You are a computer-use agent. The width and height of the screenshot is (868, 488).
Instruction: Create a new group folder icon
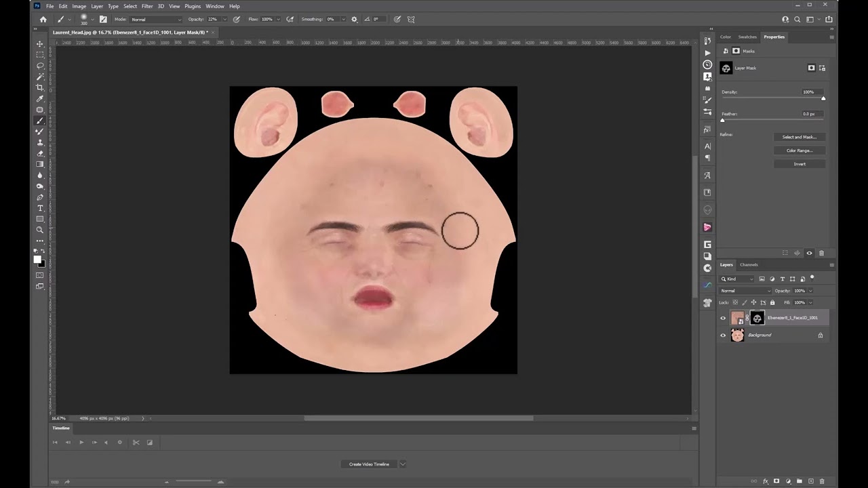coord(800,481)
